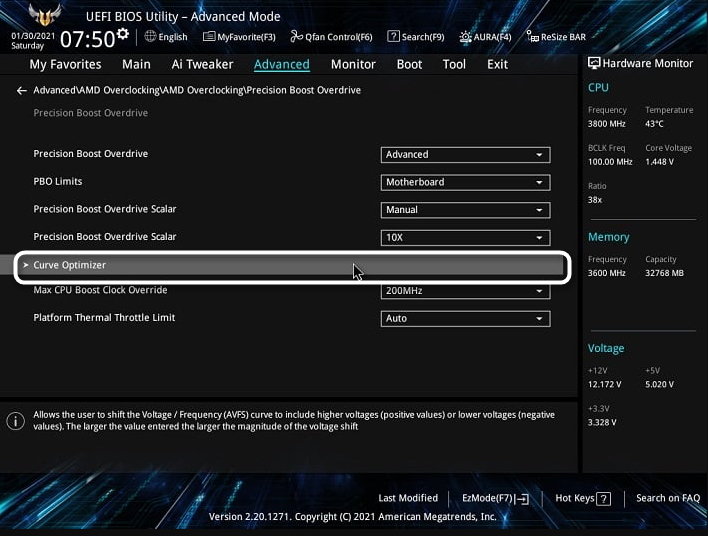Open the Platform Thermal Throttle Limit dropdown
The width and height of the screenshot is (708, 536).
click(466, 318)
